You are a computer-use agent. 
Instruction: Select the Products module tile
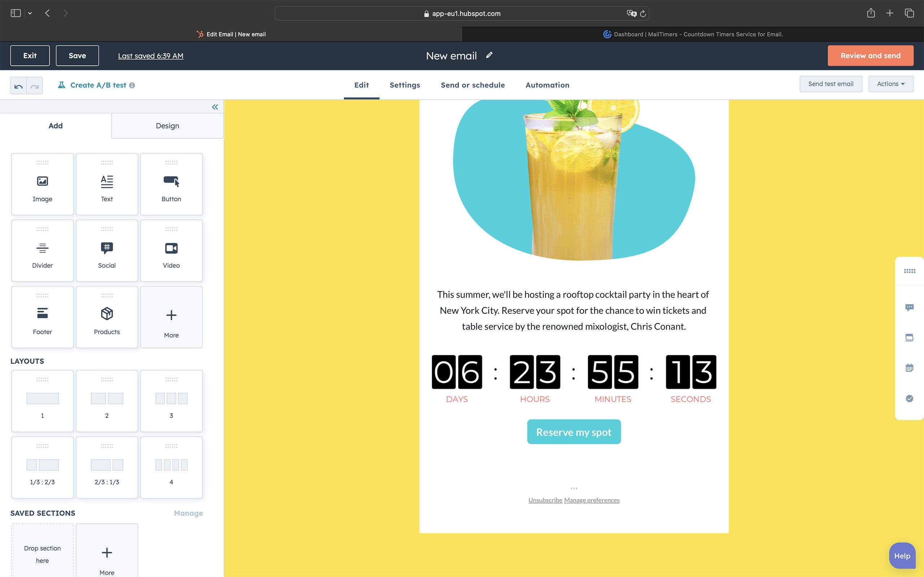(x=107, y=317)
